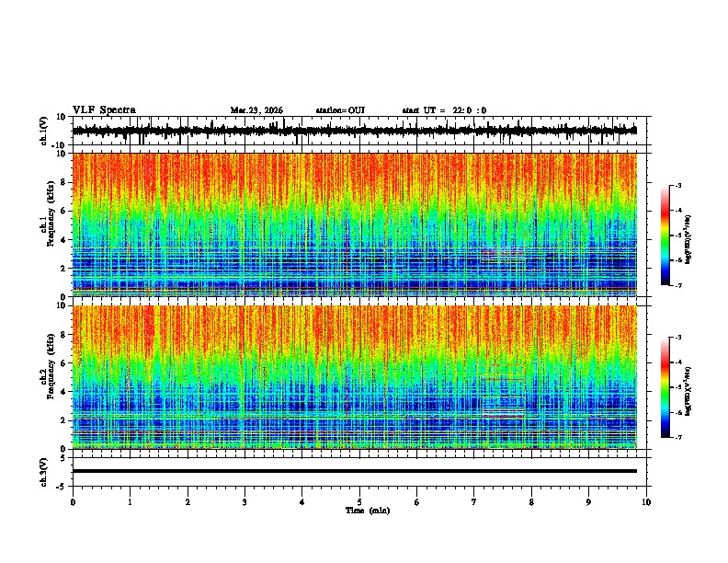728x563 pixels.
Task: Click the ch.2 spectrogram color bar
Action: pyautogui.click(x=665, y=387)
